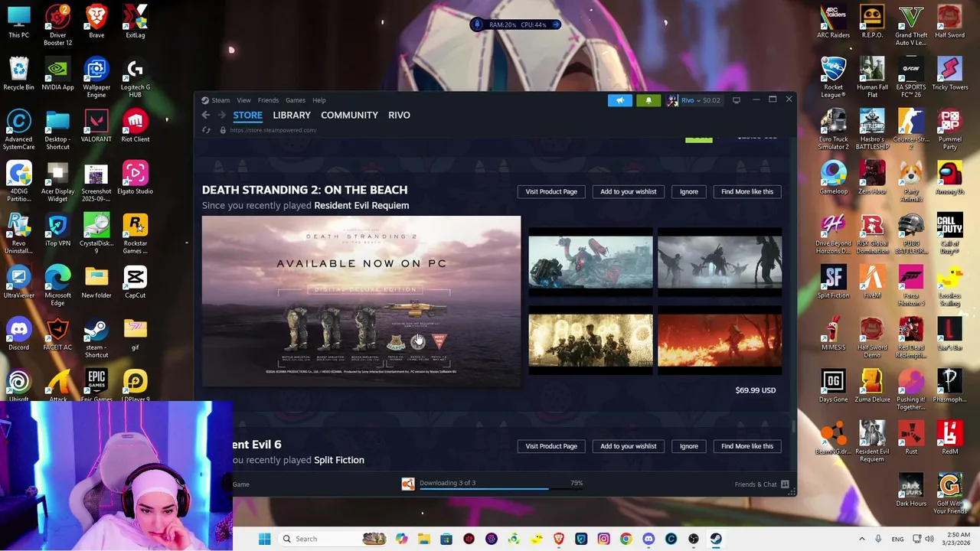View the fiery landscape screenshot thumbnail
Screen dimensions: 980x551
point(720,341)
